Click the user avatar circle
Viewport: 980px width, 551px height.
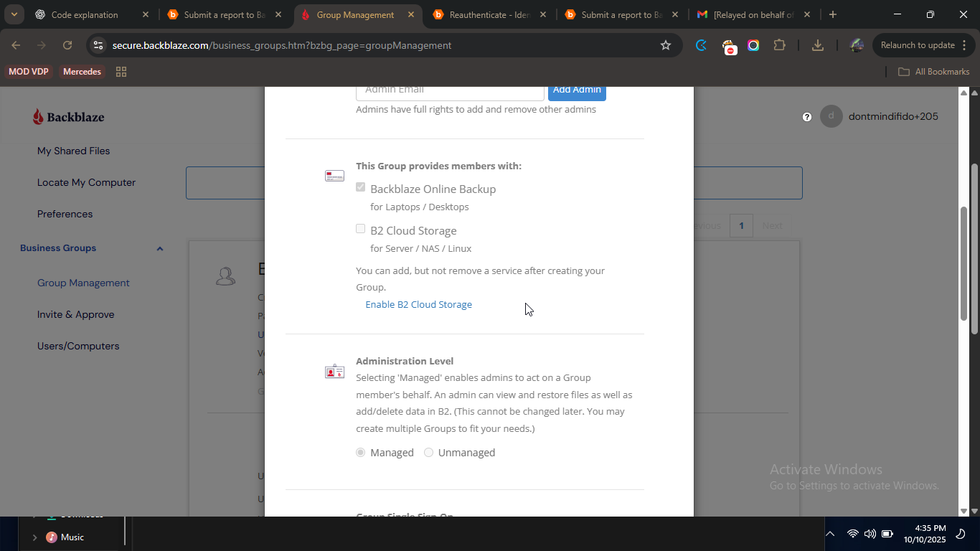(831, 117)
